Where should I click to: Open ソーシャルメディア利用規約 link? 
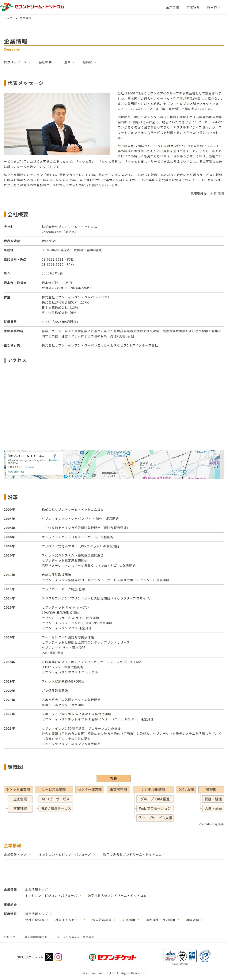tap(76, 937)
